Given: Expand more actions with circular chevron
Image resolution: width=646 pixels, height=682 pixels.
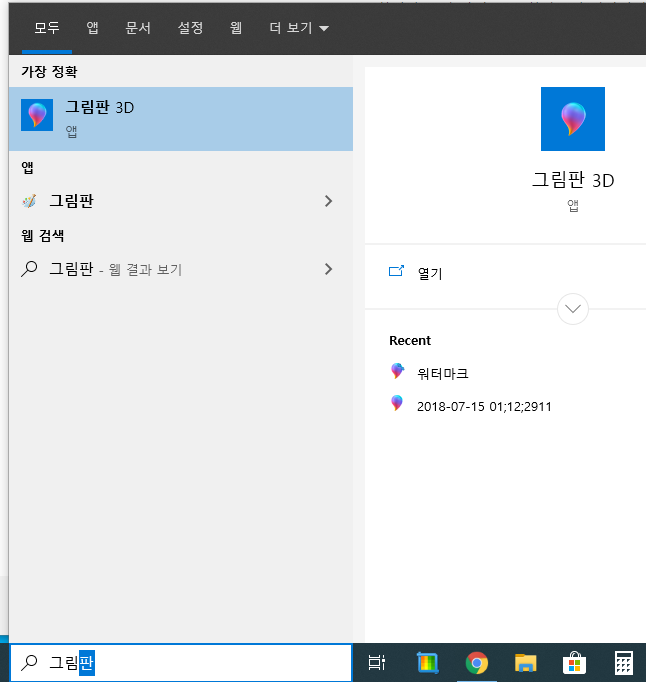Looking at the screenshot, I should pos(572,309).
